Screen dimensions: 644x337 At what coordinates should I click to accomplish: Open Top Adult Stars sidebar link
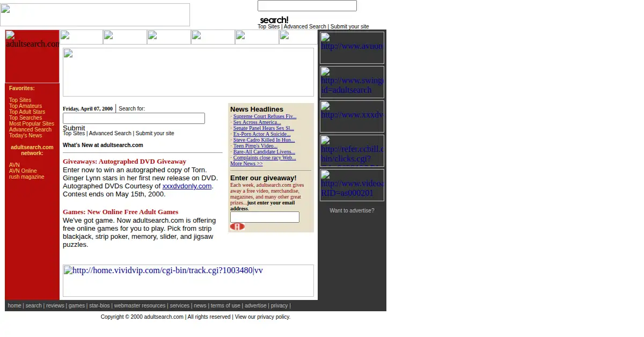coord(27,112)
